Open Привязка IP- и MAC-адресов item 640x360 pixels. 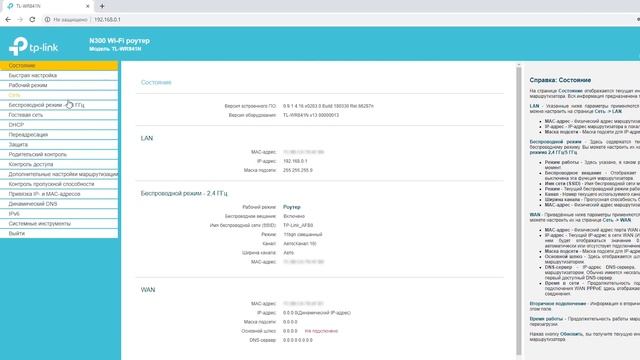(x=59, y=194)
